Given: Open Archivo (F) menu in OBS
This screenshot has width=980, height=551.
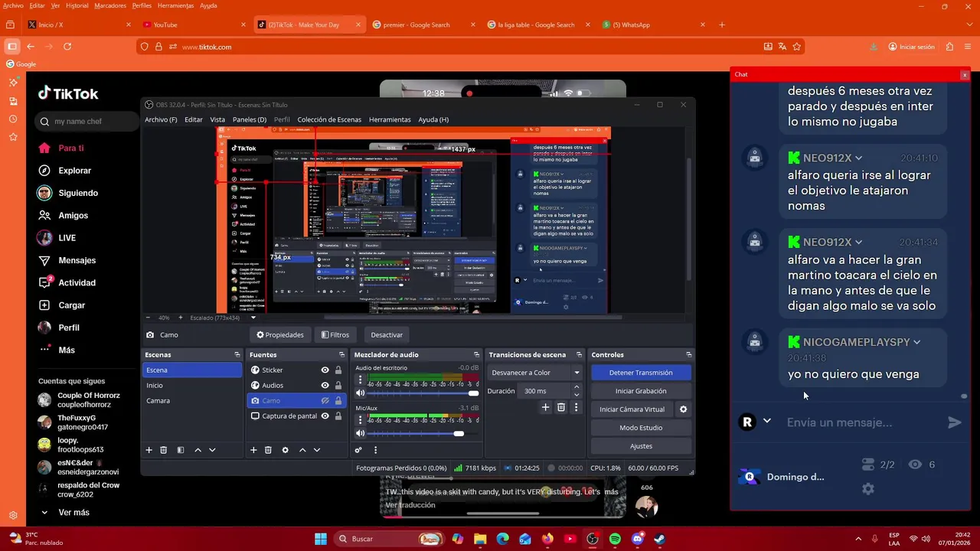Looking at the screenshot, I should click(x=161, y=119).
